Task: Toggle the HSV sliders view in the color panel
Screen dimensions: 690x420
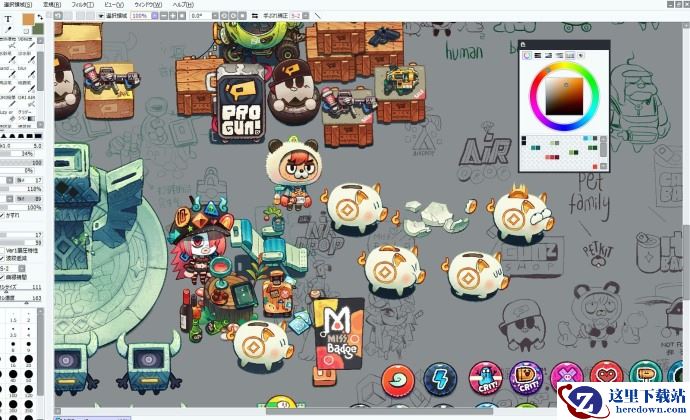Action: (548, 55)
